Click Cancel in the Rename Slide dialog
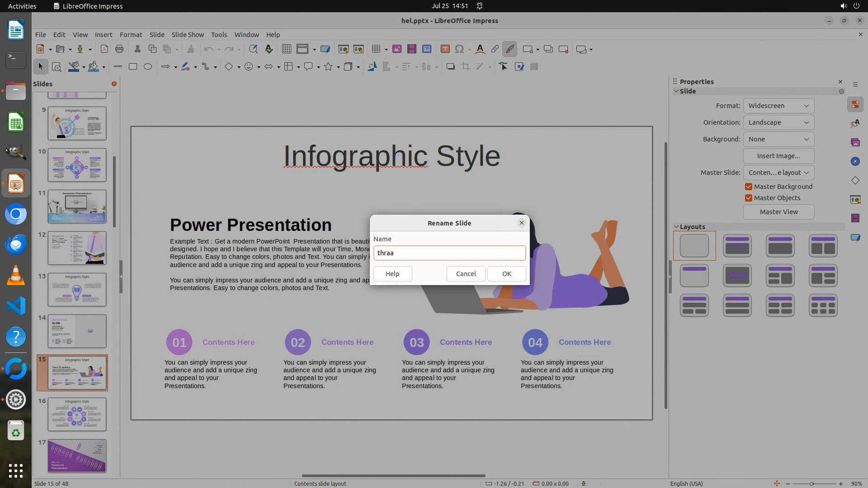The image size is (868, 488). (466, 274)
